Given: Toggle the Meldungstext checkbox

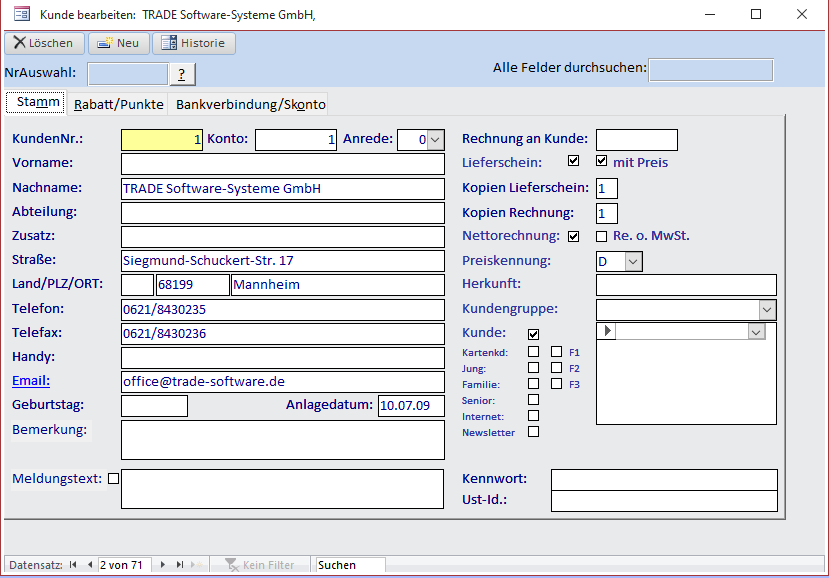Looking at the screenshot, I should click(x=113, y=479).
